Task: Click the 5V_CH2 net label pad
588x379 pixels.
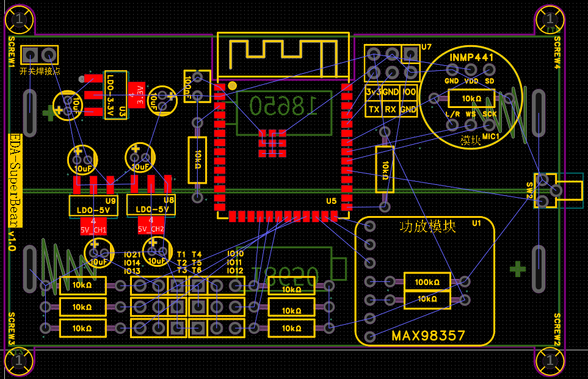Action: click(151, 225)
